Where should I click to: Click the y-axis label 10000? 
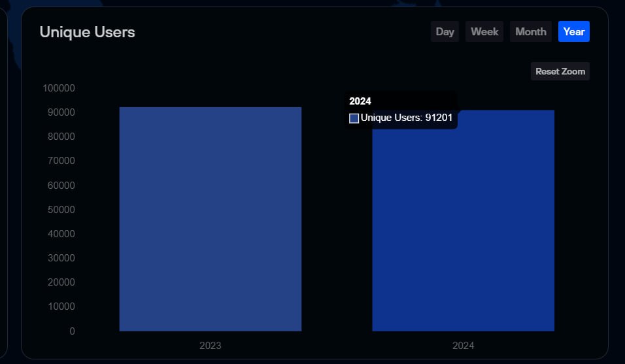(61, 306)
